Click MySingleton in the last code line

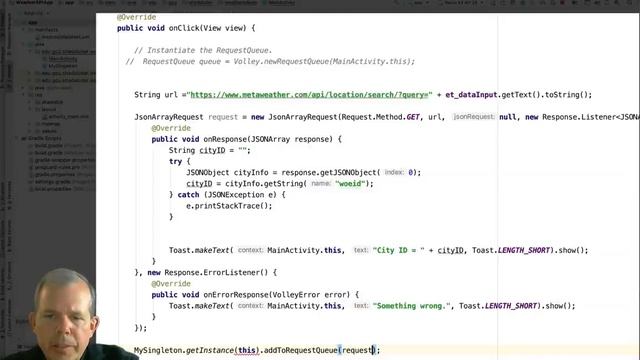click(x=158, y=350)
